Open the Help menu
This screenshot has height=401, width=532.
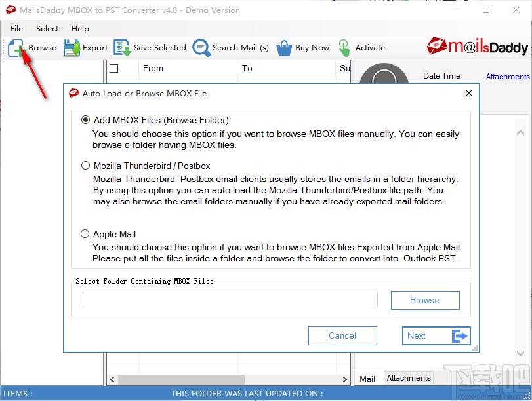pos(80,29)
